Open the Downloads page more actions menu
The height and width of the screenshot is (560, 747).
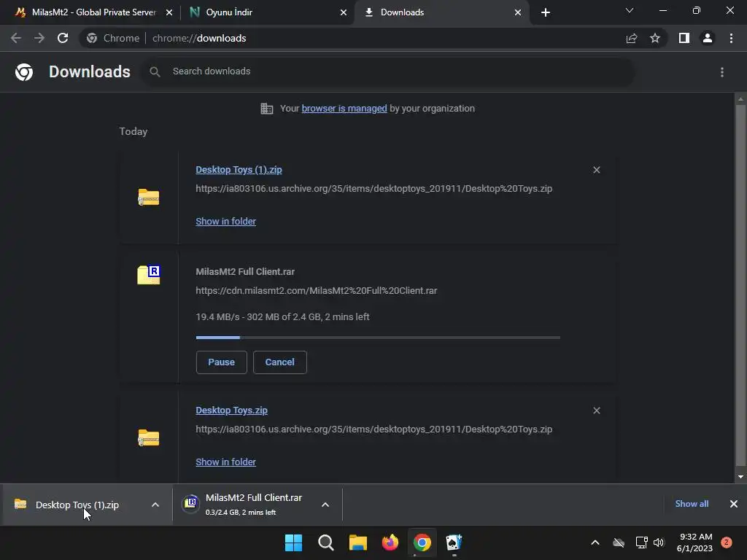(722, 72)
